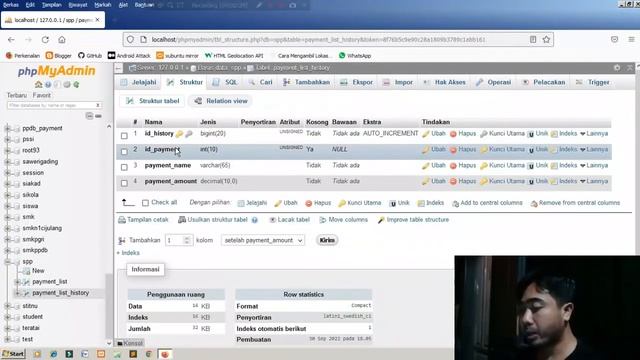
Task: Open the browser home page icon
Action: pos(62,40)
